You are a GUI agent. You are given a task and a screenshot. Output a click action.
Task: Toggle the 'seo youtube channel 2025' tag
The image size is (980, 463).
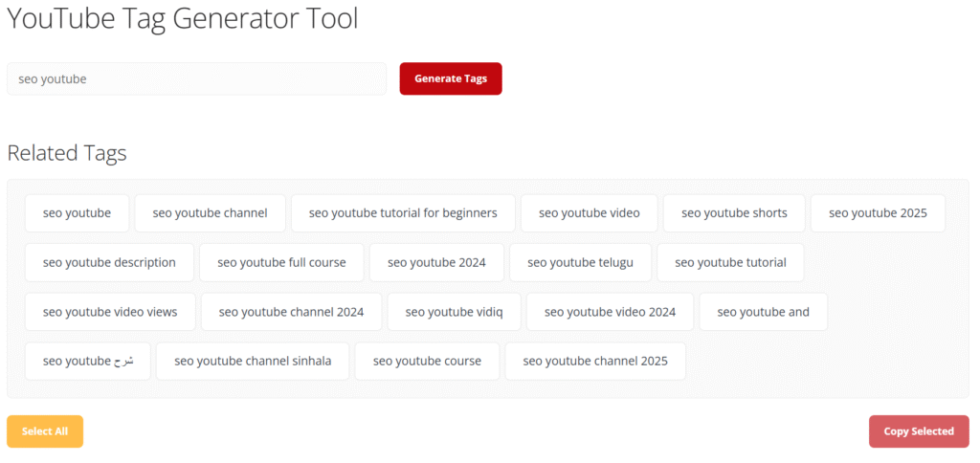(595, 362)
